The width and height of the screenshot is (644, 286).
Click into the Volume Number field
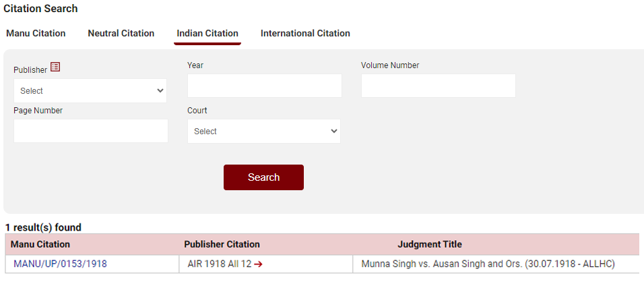[438, 86]
